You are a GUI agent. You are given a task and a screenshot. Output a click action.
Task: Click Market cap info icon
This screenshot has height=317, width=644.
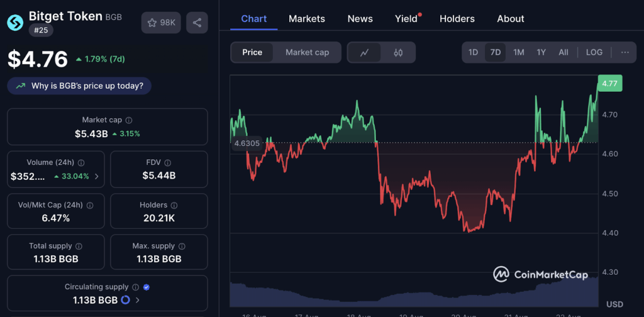point(129,120)
